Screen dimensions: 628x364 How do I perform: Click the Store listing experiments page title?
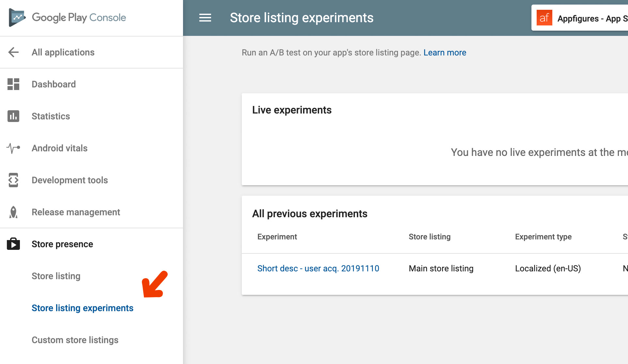pyautogui.click(x=301, y=18)
